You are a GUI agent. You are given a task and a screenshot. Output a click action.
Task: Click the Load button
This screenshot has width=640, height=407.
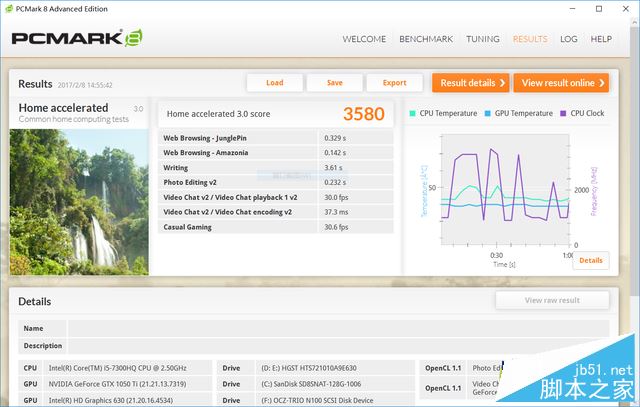click(x=275, y=83)
